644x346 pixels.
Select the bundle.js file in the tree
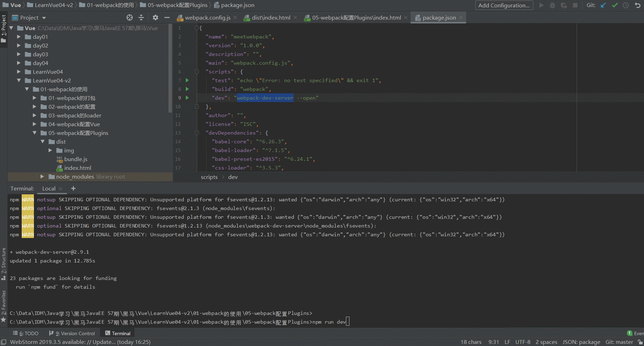[x=75, y=159]
